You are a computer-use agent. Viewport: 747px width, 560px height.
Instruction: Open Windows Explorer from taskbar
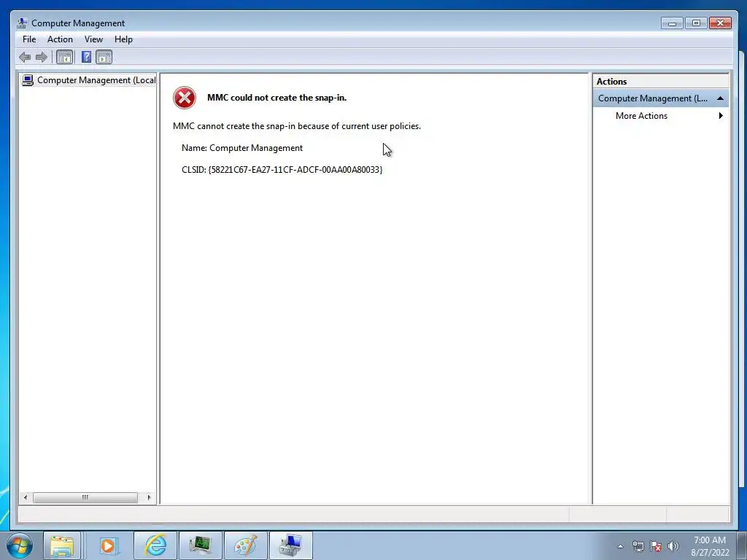(x=62, y=545)
